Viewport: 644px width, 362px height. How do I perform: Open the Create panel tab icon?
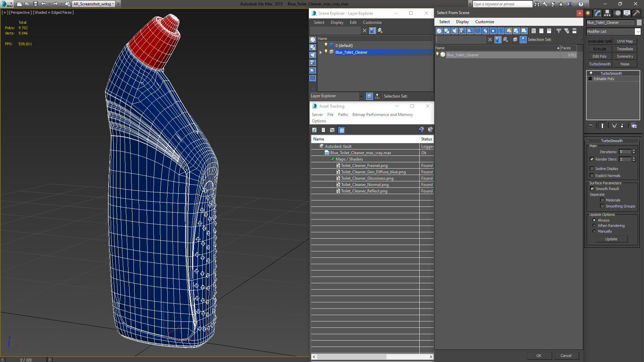coord(588,13)
